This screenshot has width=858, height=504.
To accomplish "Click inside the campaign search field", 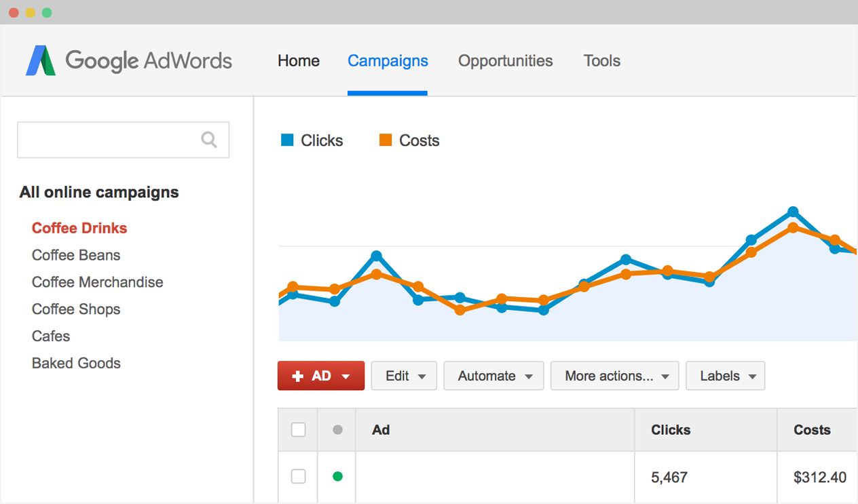I will point(109,139).
